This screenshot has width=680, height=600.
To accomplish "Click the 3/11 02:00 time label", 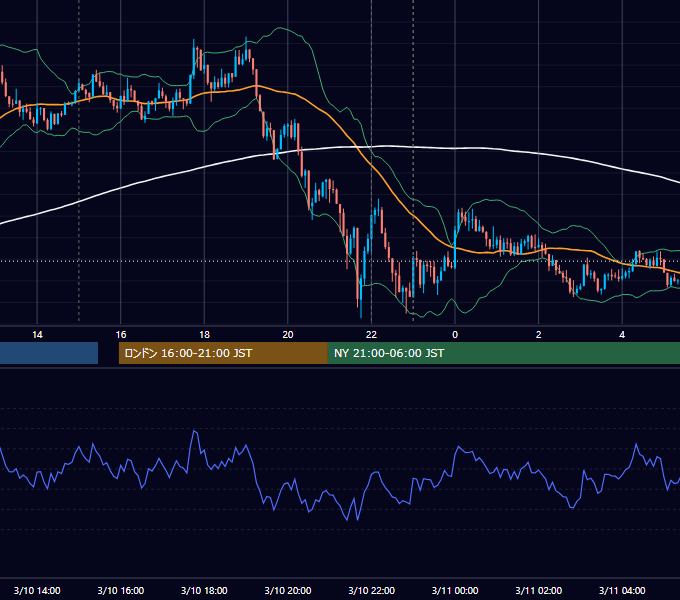I will click(539, 590).
